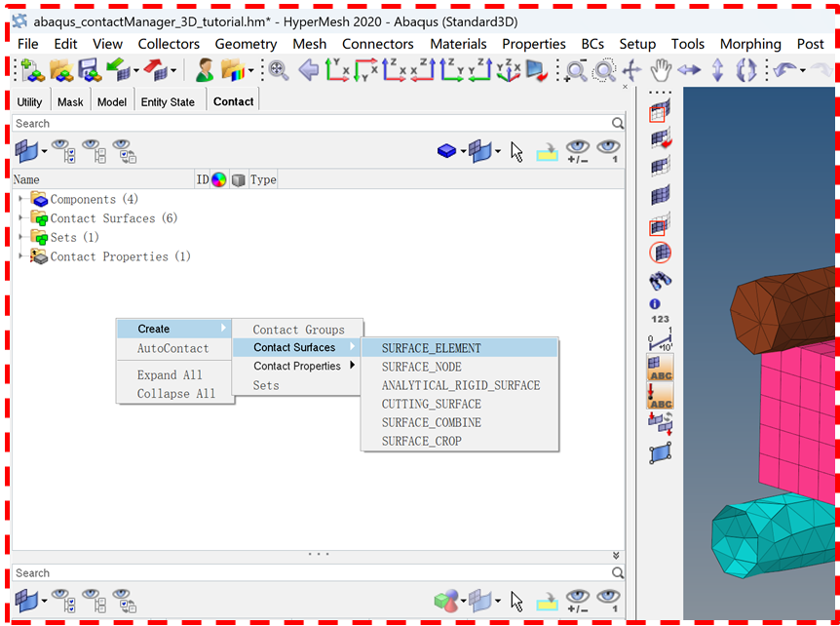Toggle the element ABC display button

pos(660,368)
